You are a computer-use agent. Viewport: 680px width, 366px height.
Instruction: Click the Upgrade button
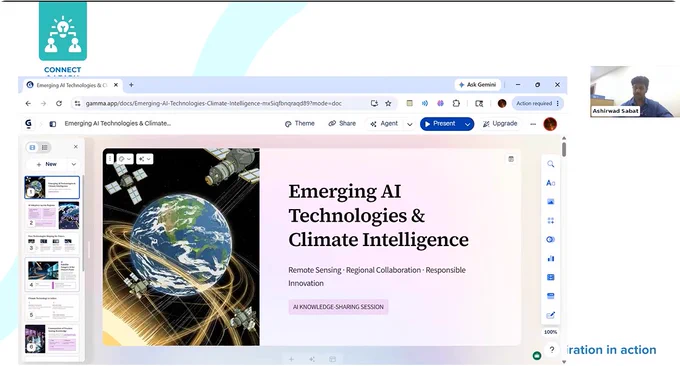coord(500,124)
